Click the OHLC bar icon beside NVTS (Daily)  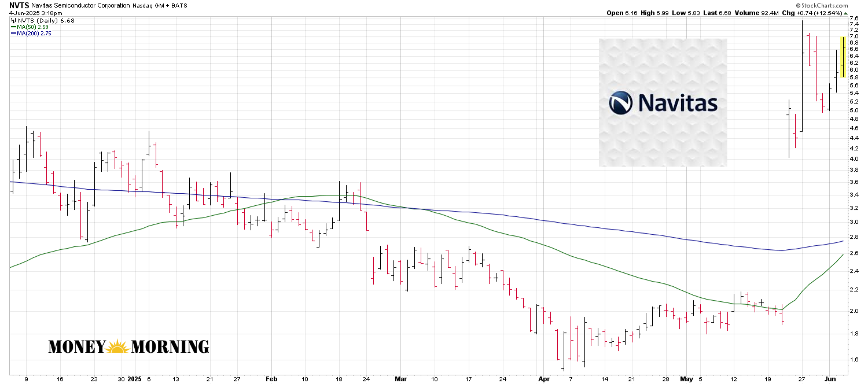point(13,21)
